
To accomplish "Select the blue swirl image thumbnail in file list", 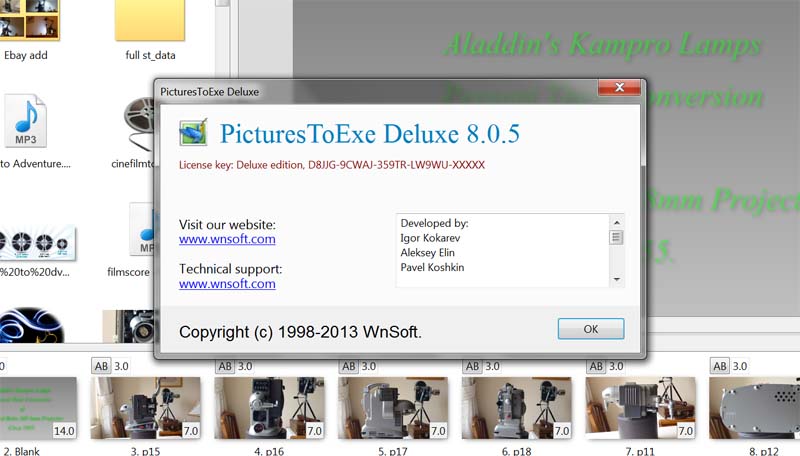I will 32,325.
